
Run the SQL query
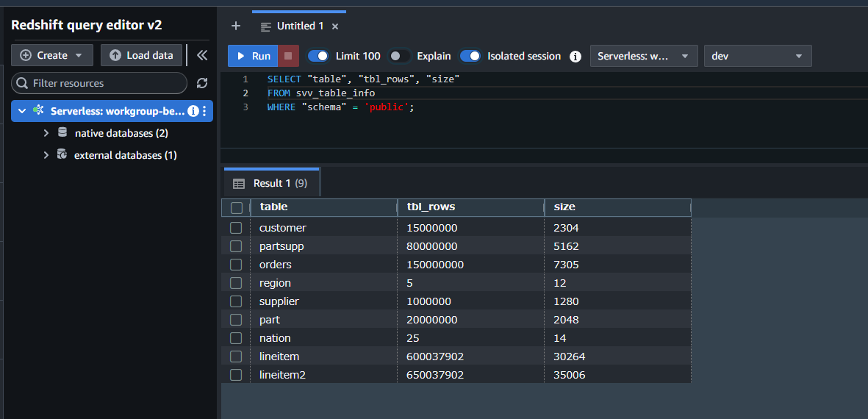[253, 56]
